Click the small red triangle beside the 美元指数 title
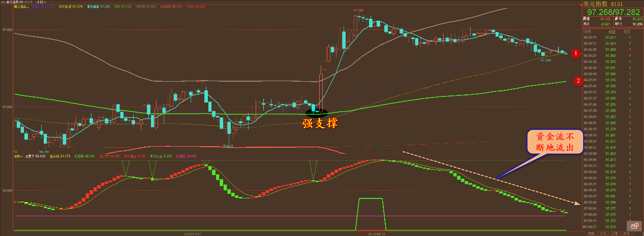Viewport: 644px width, 236px height. point(581,6)
